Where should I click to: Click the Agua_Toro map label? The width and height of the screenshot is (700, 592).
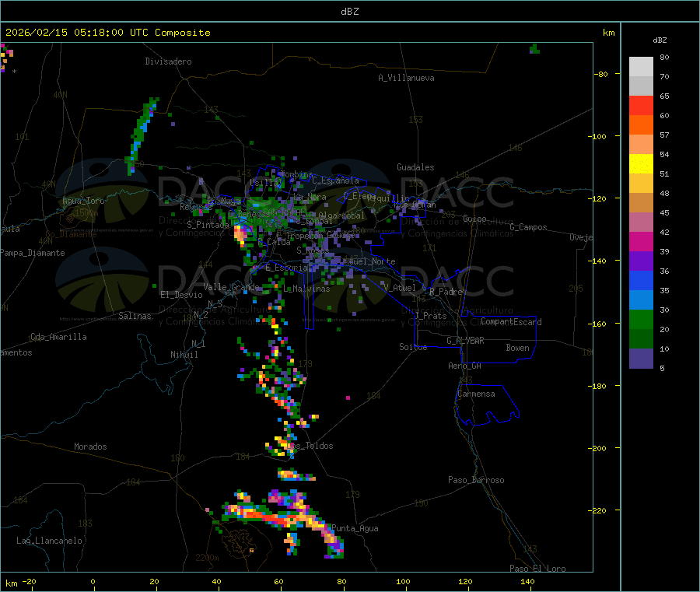click(83, 201)
